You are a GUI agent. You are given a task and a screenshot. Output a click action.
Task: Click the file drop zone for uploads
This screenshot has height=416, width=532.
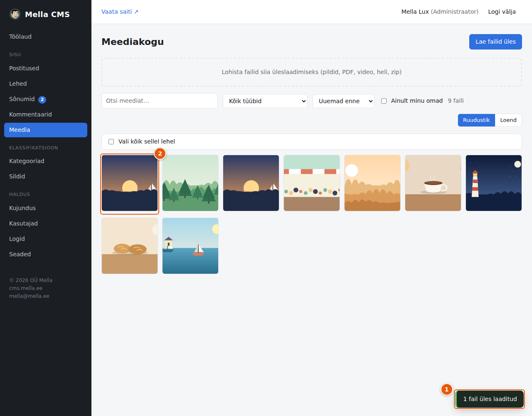tap(312, 72)
